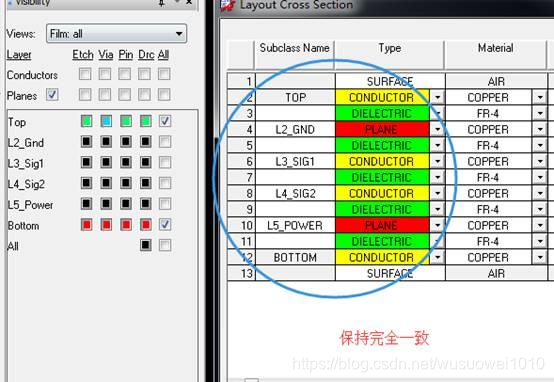Click the Layout Cross Section window icon
The image size is (554, 382).
pos(228,6)
